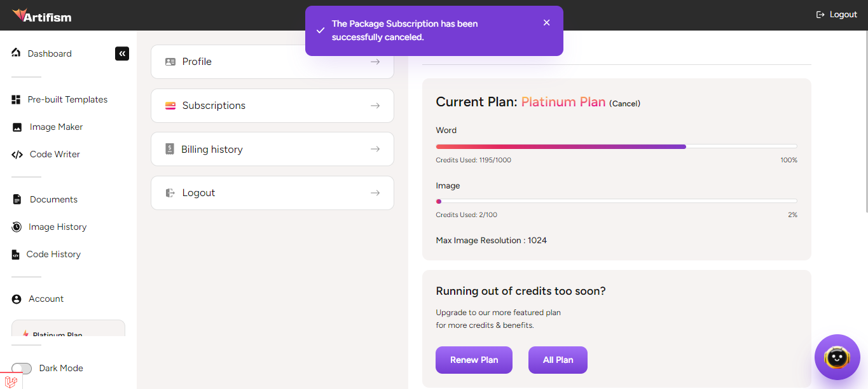Dismiss the cancellation success notification
The width and height of the screenshot is (868, 389).
[x=547, y=23]
